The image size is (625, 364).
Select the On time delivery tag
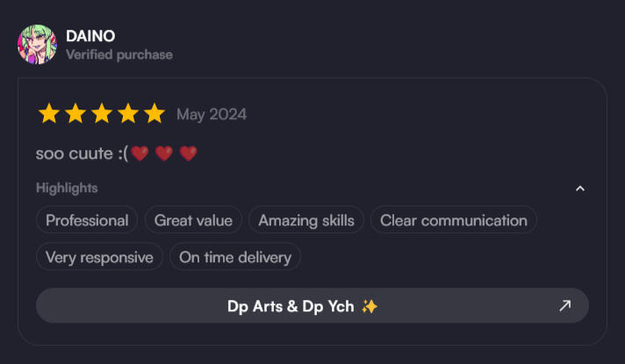coord(235,257)
